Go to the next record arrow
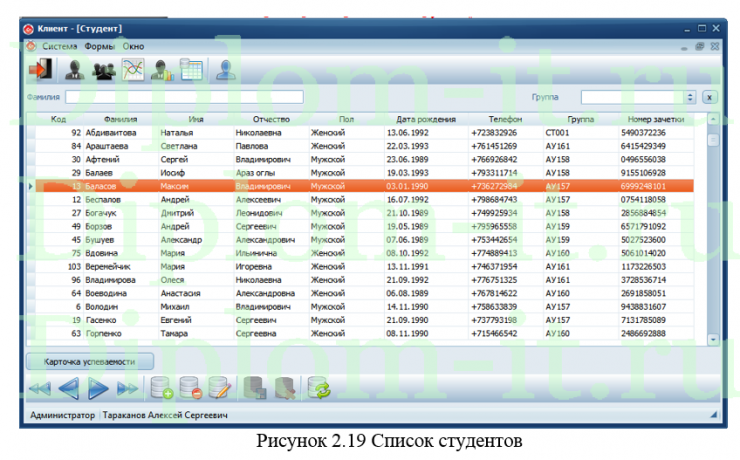This screenshot has width=740, height=460. [98, 389]
